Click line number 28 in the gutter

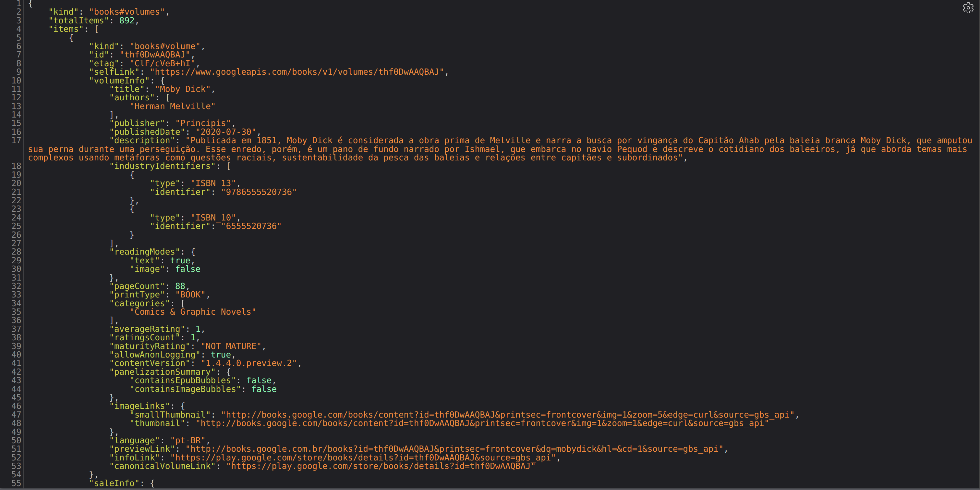click(16, 252)
